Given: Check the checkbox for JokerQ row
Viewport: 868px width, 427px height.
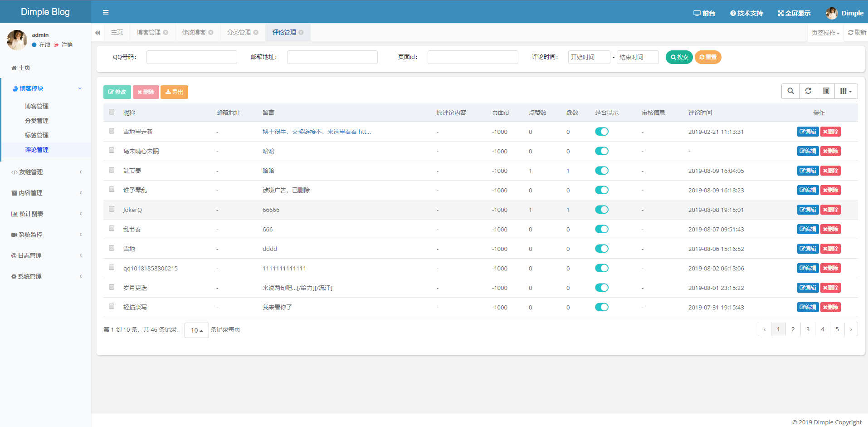Looking at the screenshot, I should (x=112, y=209).
